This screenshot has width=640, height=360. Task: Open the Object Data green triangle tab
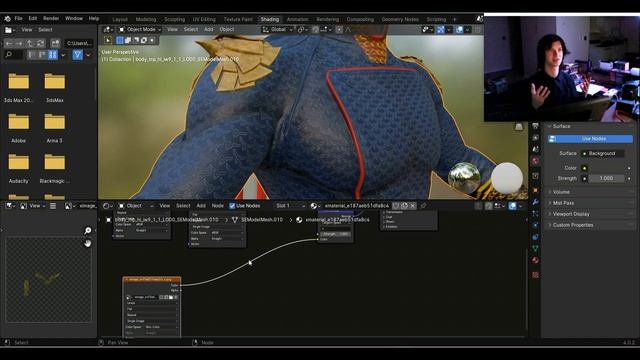point(536,248)
